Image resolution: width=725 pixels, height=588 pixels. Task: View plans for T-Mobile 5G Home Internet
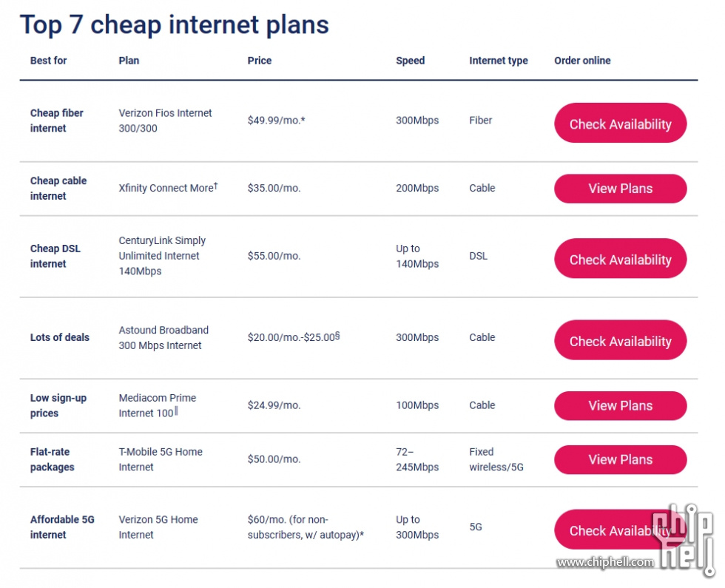coord(620,459)
